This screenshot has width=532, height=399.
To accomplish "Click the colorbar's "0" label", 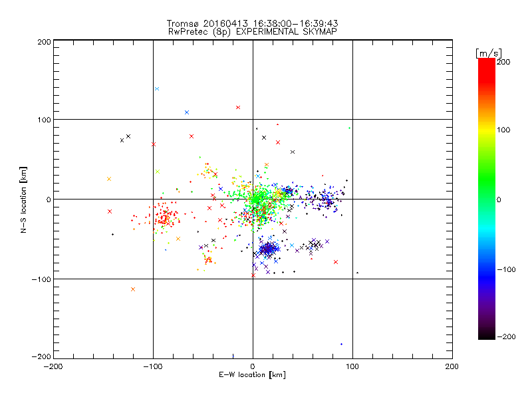I will pyautogui.click(x=499, y=199).
